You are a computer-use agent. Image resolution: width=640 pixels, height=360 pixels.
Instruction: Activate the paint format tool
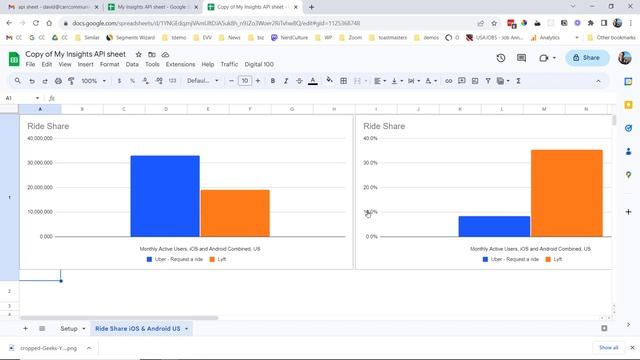tap(71, 81)
